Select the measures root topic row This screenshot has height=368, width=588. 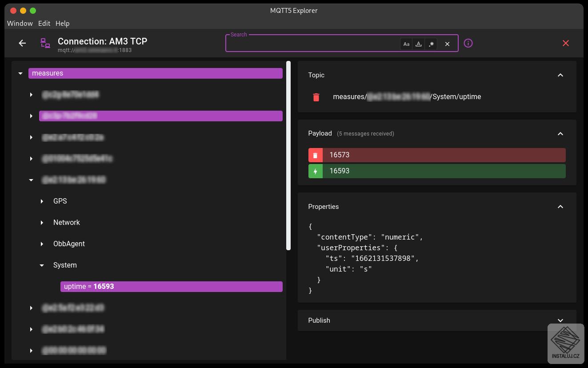click(x=156, y=73)
